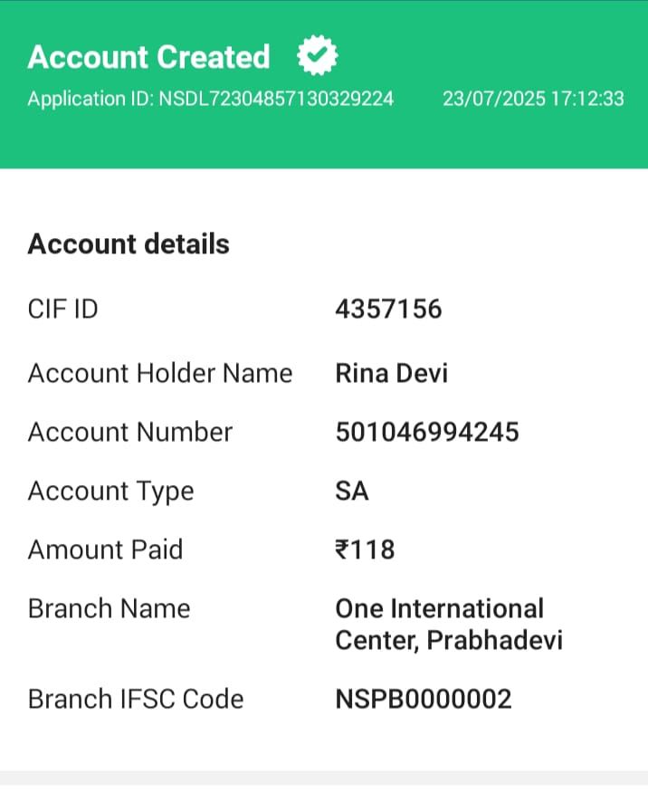The height and width of the screenshot is (812, 648).
Task: Tap the Account details section heading
Action: click(129, 244)
